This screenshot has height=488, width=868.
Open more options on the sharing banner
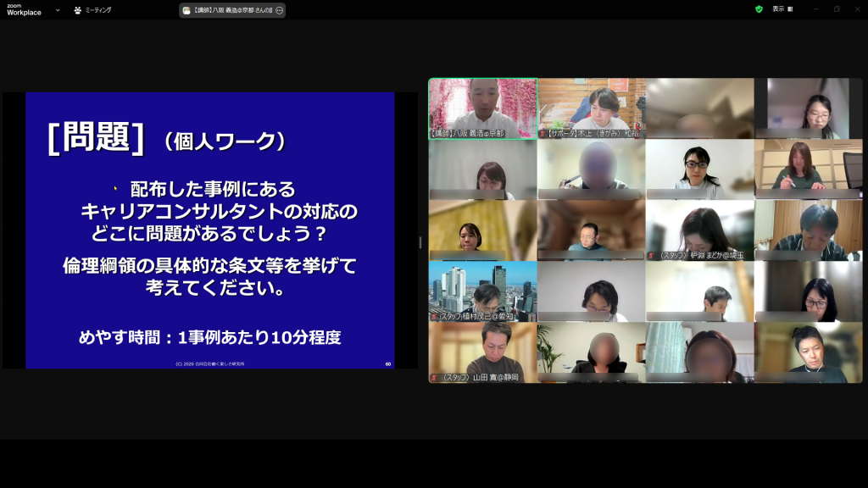tap(279, 10)
